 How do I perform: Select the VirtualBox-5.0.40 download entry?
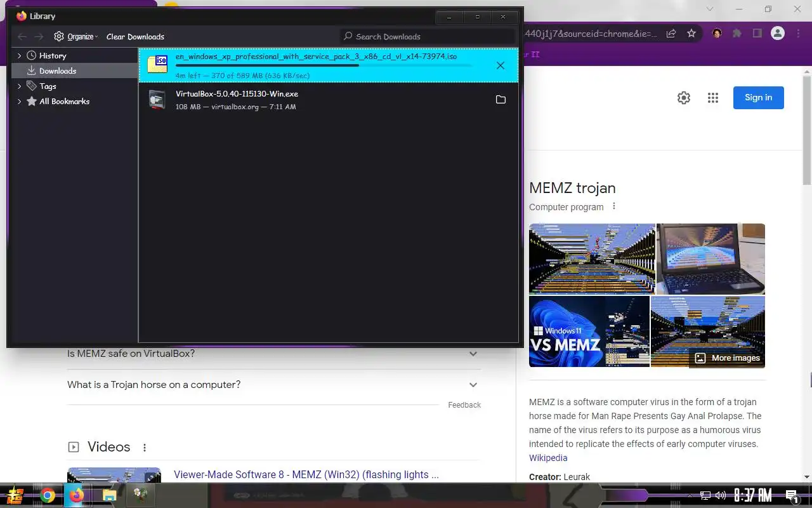click(329, 100)
